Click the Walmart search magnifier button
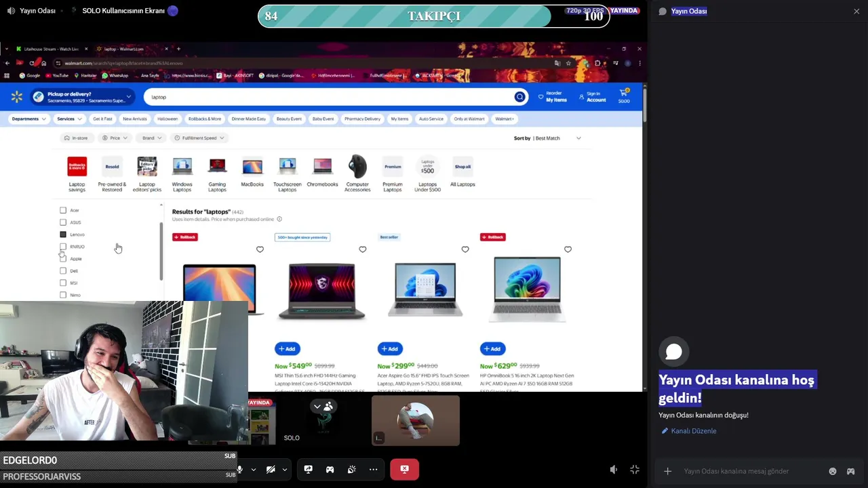This screenshot has height=488, width=868. tap(520, 97)
